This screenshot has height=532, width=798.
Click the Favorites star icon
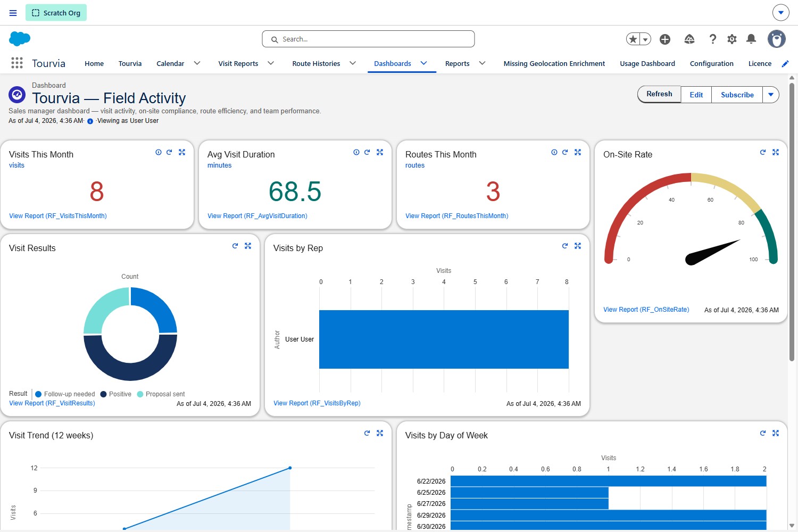point(633,39)
